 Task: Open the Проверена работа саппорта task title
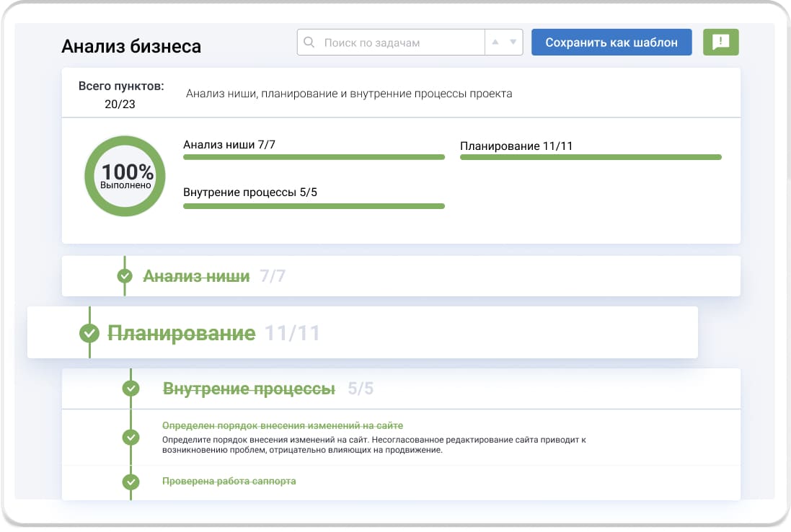229,482
